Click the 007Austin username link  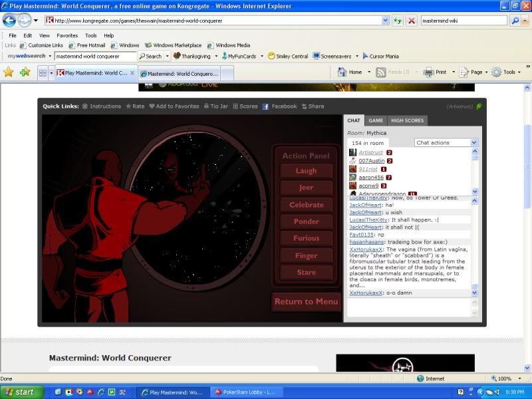(x=372, y=161)
